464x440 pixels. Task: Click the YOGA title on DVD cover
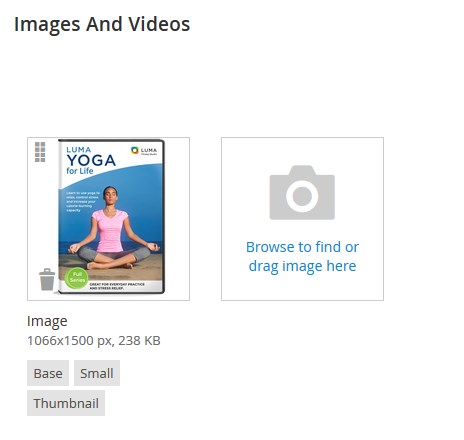click(91, 160)
